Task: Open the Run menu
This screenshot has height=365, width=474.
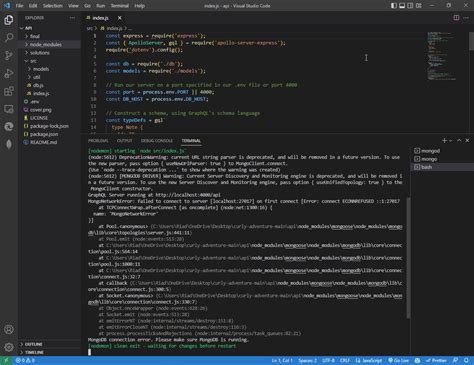Action: pos(100,6)
